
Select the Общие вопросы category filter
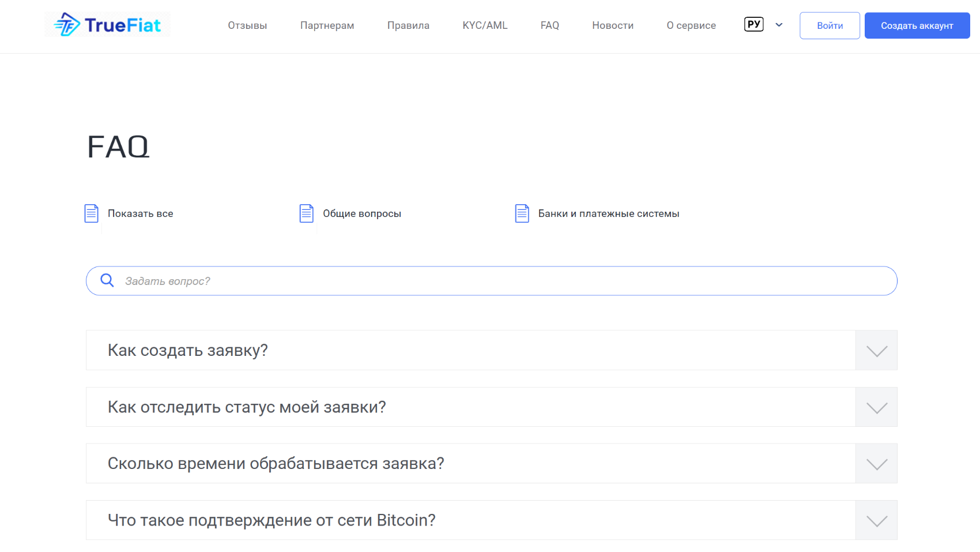(362, 213)
